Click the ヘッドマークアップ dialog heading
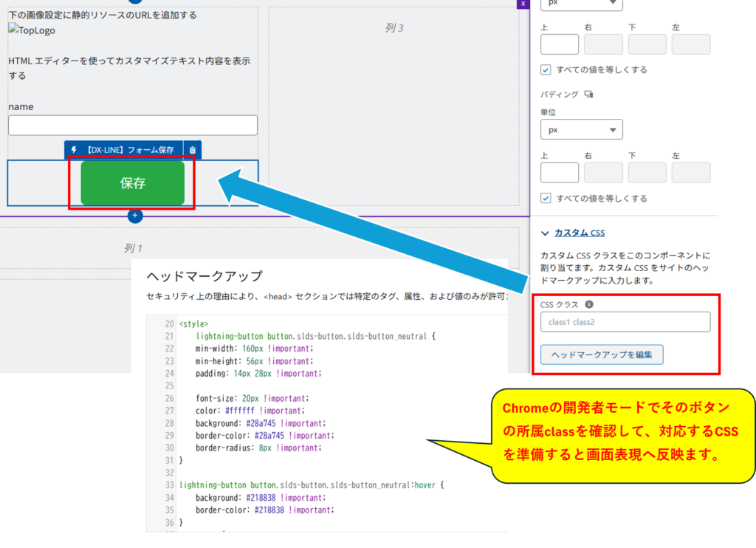This screenshot has width=756, height=548. click(x=205, y=276)
